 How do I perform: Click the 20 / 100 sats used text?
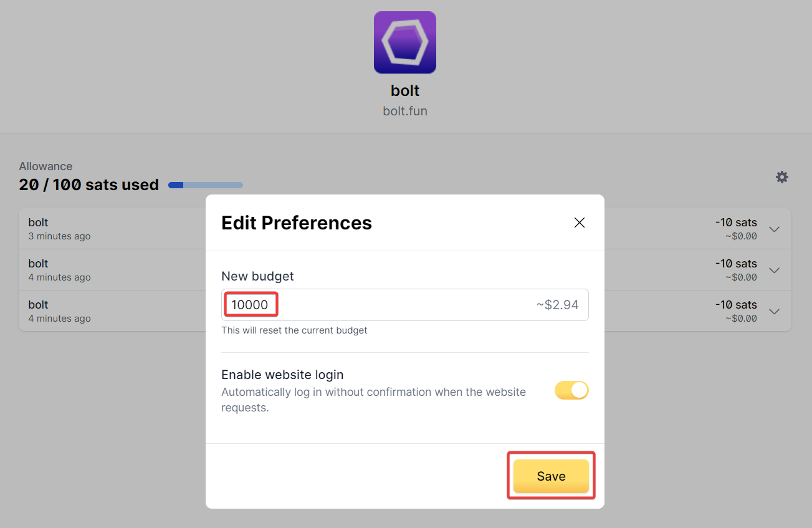[x=88, y=185]
